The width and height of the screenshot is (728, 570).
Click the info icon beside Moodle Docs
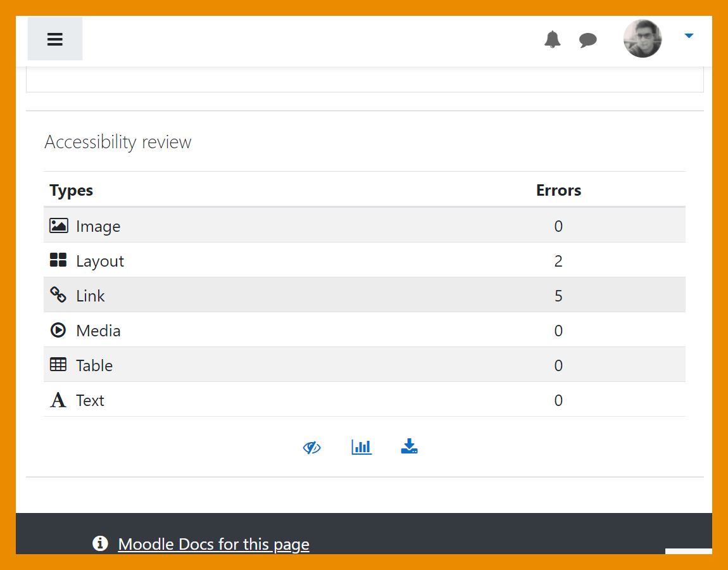(100, 543)
